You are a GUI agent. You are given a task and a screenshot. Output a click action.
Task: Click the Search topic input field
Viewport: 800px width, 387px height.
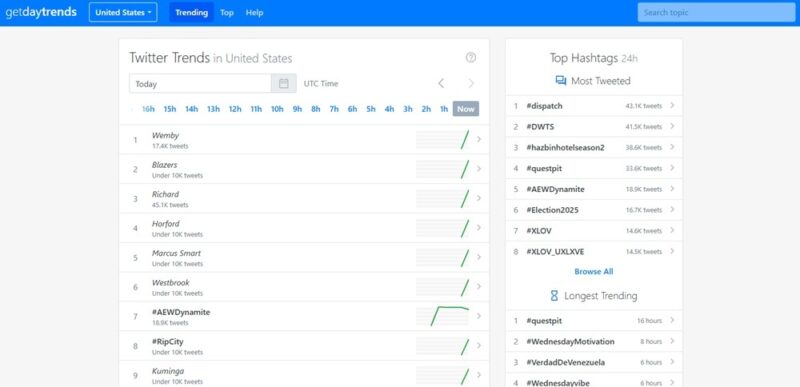[x=716, y=12]
